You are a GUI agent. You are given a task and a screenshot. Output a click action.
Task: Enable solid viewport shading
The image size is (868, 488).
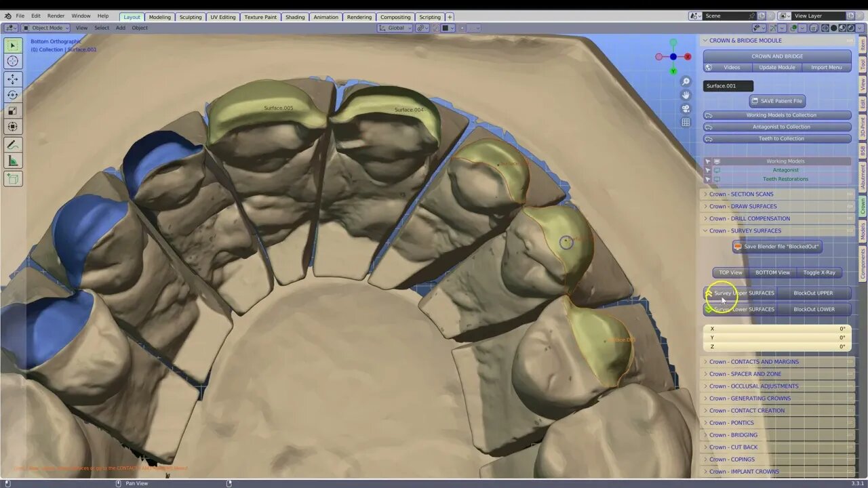(833, 28)
